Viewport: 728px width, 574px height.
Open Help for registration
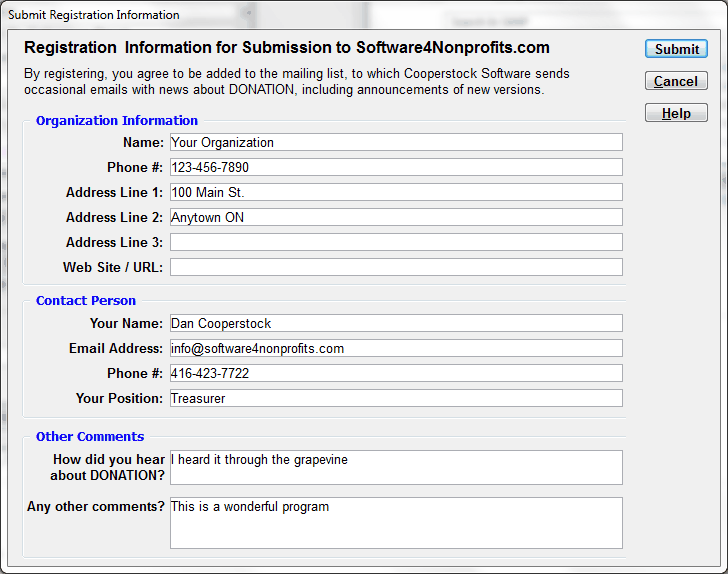click(x=676, y=113)
